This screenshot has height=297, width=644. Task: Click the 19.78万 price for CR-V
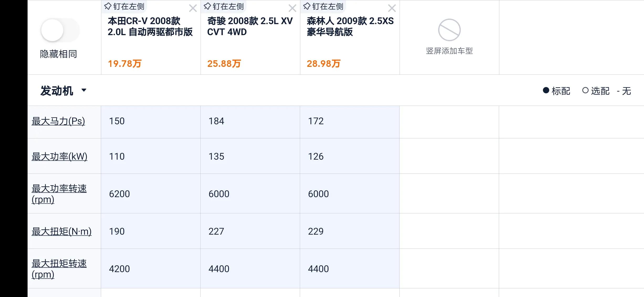pyautogui.click(x=124, y=63)
